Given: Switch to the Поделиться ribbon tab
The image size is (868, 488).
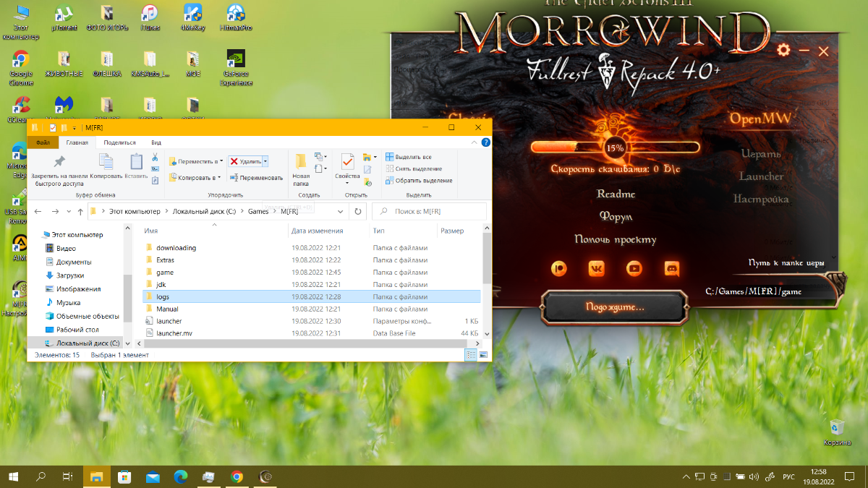Looking at the screenshot, I should pyautogui.click(x=119, y=143).
